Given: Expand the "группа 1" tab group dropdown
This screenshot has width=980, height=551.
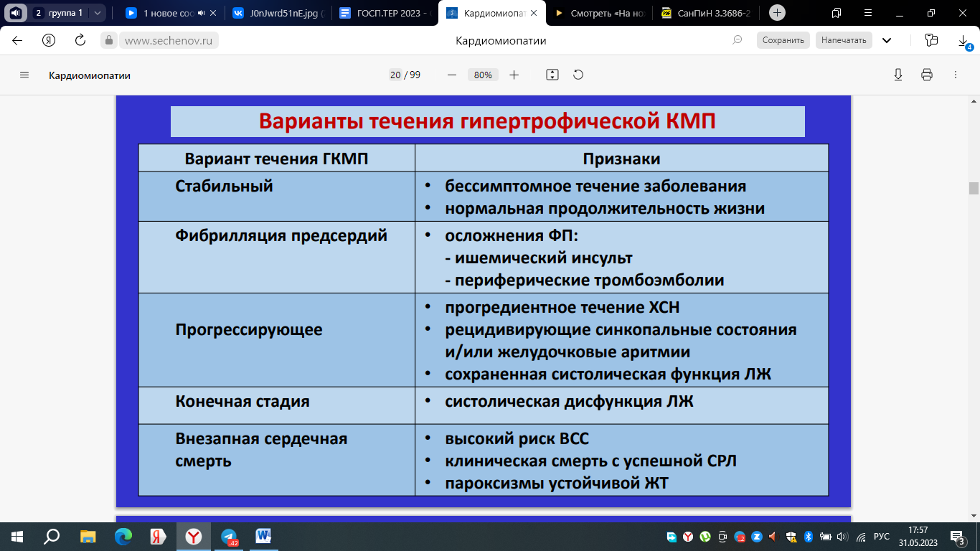Looking at the screenshot, I should pos(98,12).
